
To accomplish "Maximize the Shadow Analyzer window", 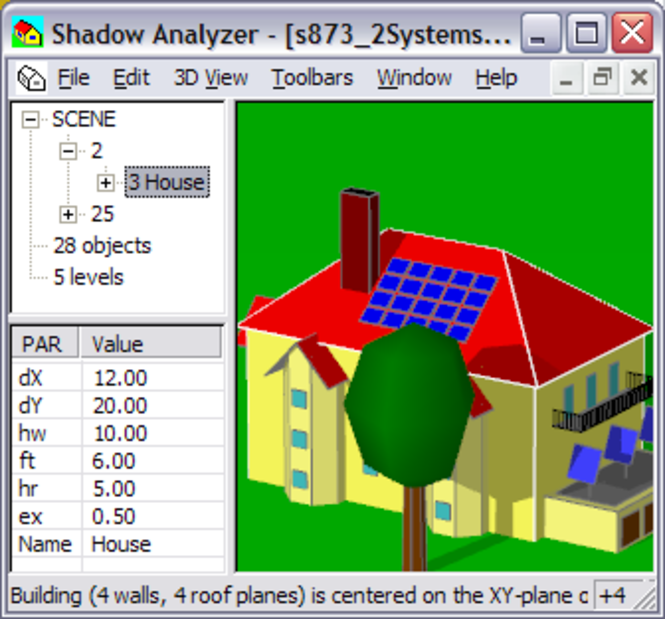I will 586,33.
